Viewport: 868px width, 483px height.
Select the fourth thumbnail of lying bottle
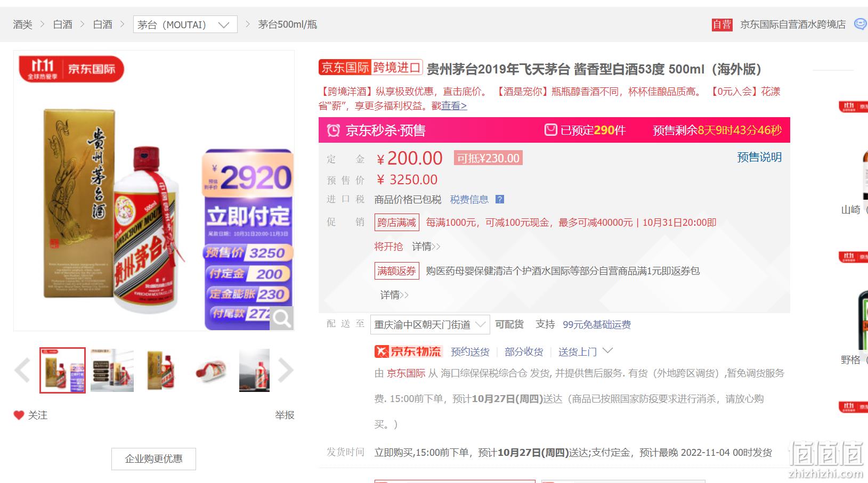[211, 370]
